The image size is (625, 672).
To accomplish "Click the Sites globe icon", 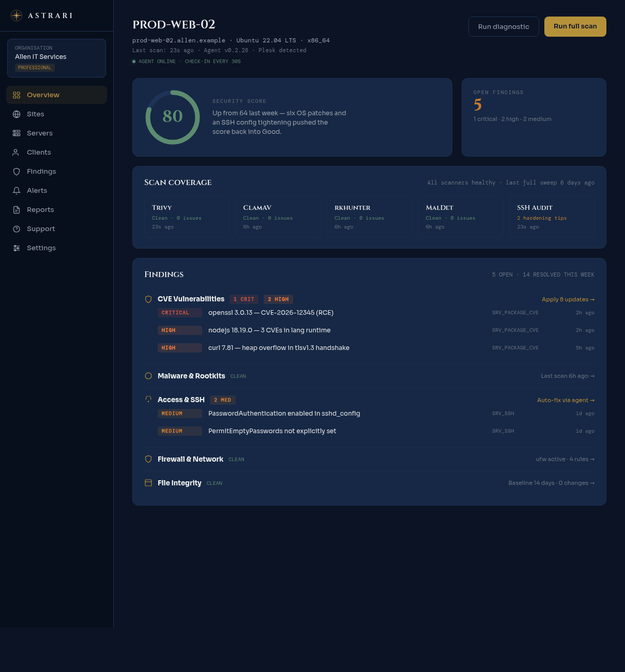I will [x=17, y=114].
